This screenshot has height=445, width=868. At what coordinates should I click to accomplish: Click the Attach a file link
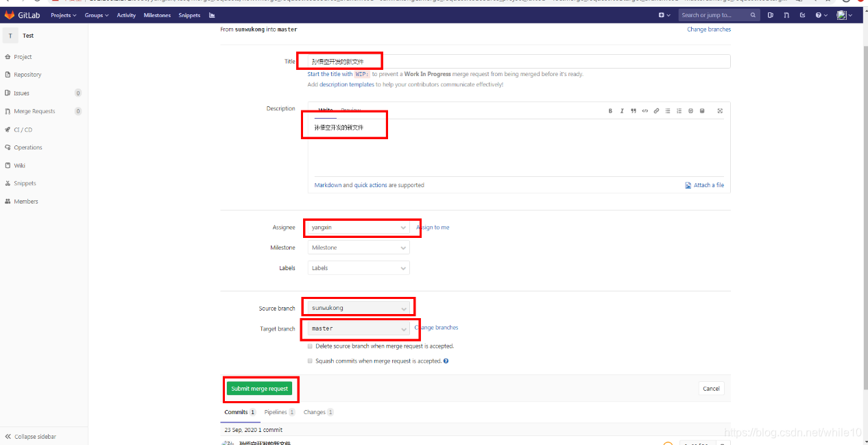coord(705,185)
